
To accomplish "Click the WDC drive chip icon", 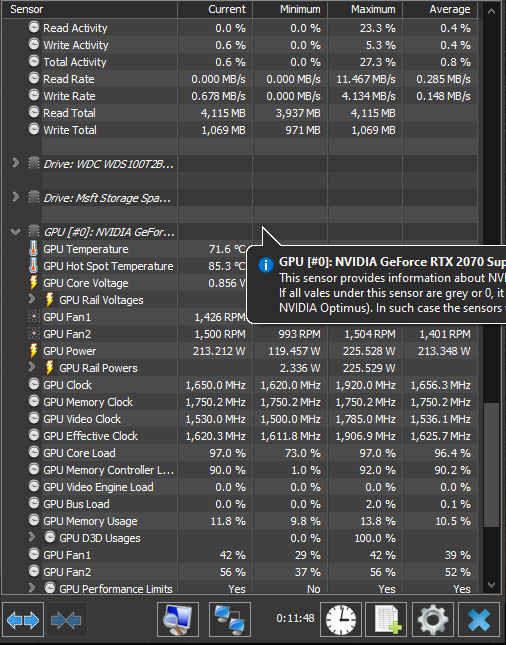I will (34, 163).
